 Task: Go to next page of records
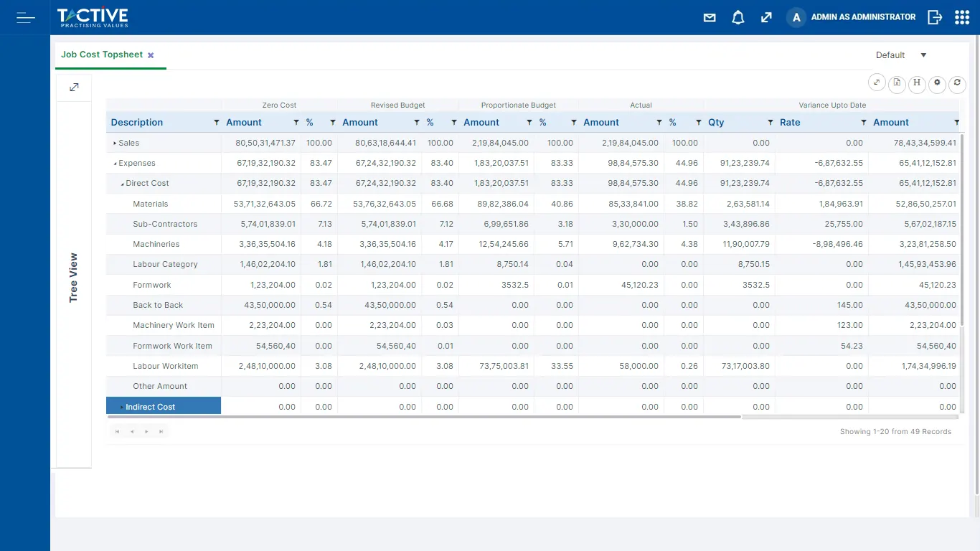coord(146,432)
